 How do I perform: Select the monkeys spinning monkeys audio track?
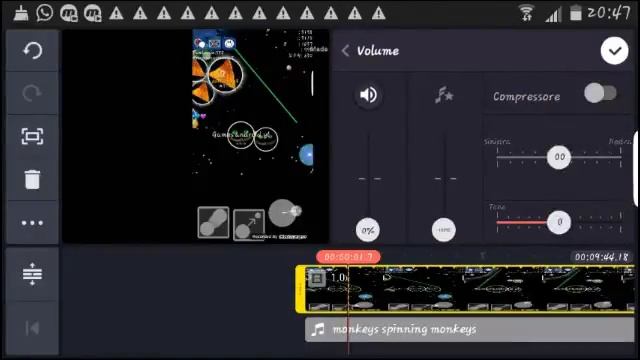tap(469, 329)
